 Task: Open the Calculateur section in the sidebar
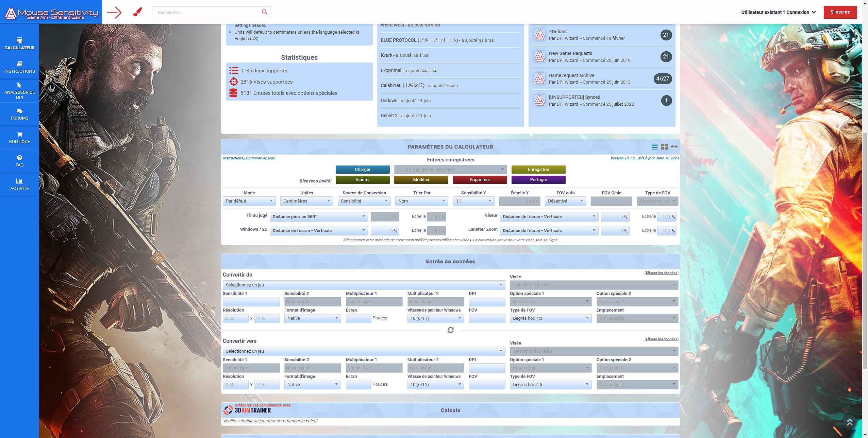20,41
